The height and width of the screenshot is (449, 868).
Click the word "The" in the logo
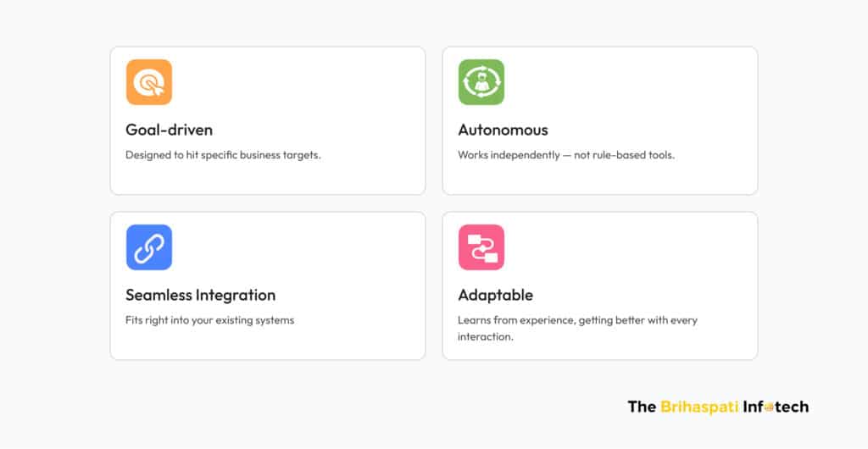pyautogui.click(x=642, y=407)
